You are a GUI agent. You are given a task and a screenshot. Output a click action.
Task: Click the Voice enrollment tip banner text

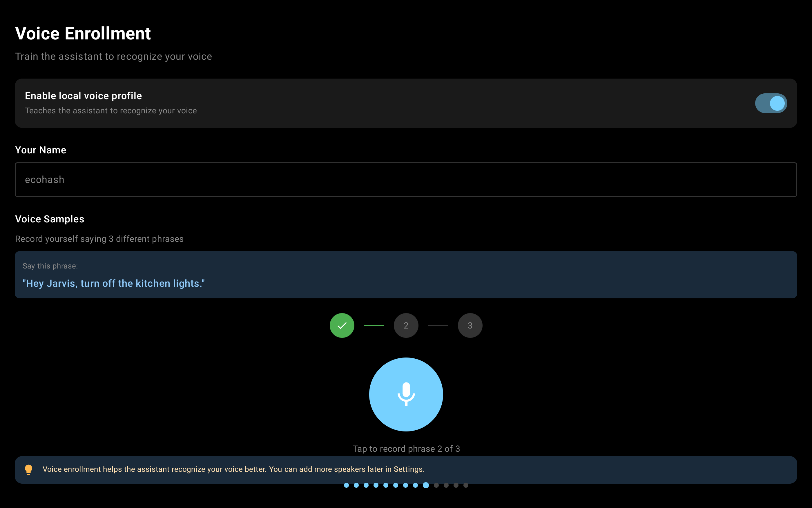click(x=233, y=469)
